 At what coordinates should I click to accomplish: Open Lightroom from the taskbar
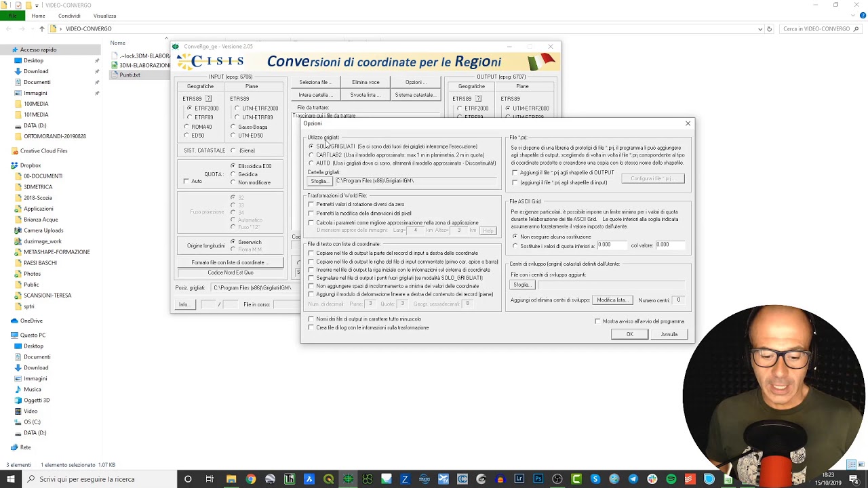click(519, 479)
